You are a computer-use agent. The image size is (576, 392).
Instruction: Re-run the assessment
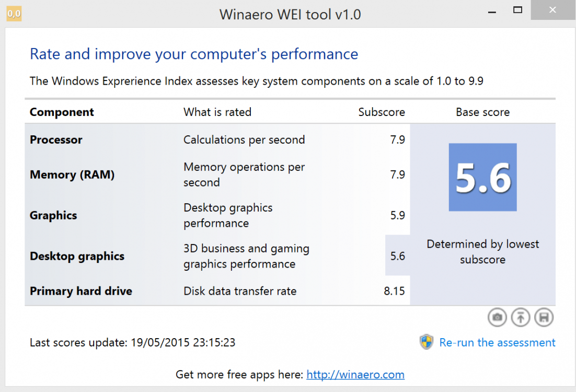pyautogui.click(x=497, y=342)
